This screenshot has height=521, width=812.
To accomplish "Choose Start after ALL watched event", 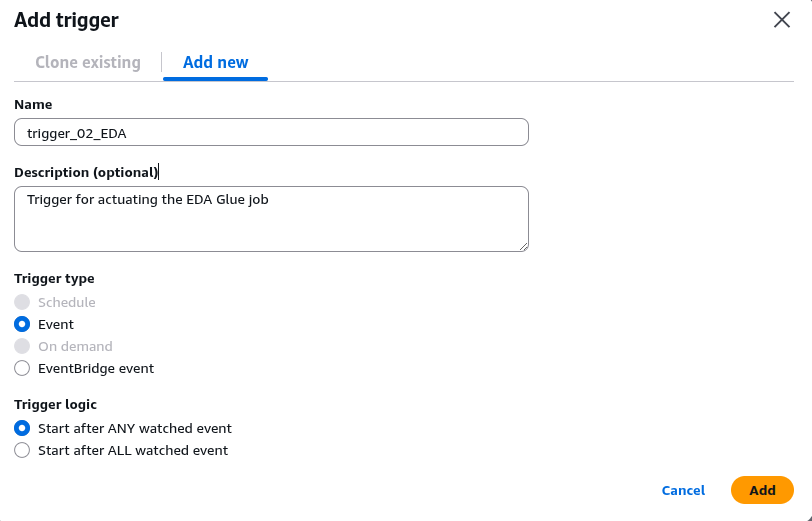I will pyautogui.click(x=22, y=450).
